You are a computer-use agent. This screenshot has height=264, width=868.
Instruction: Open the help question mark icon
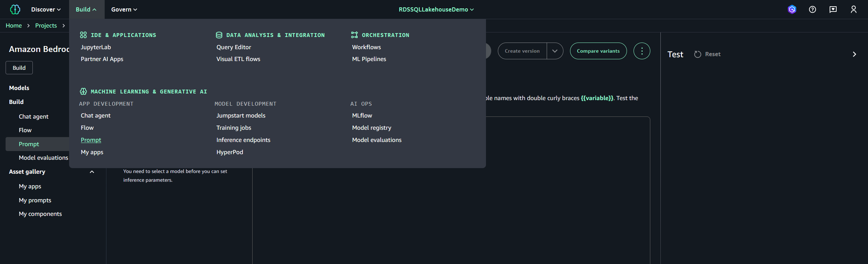(x=813, y=9)
